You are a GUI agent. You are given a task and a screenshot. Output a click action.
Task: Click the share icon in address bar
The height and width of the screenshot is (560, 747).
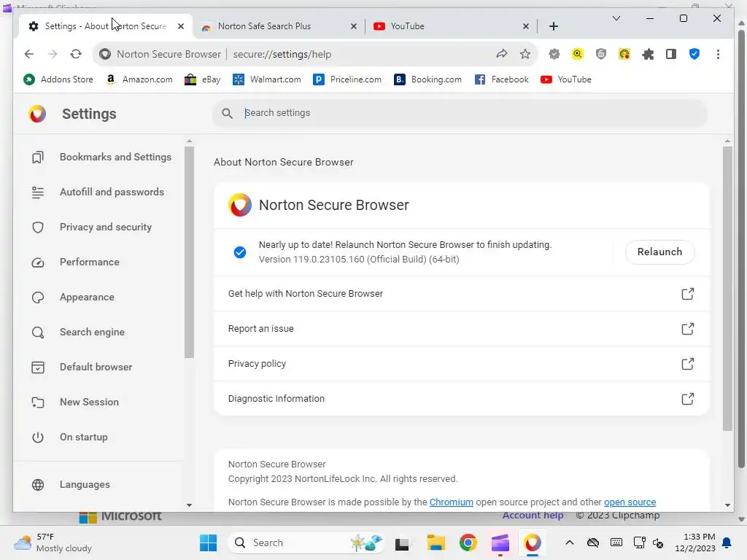[x=502, y=54]
